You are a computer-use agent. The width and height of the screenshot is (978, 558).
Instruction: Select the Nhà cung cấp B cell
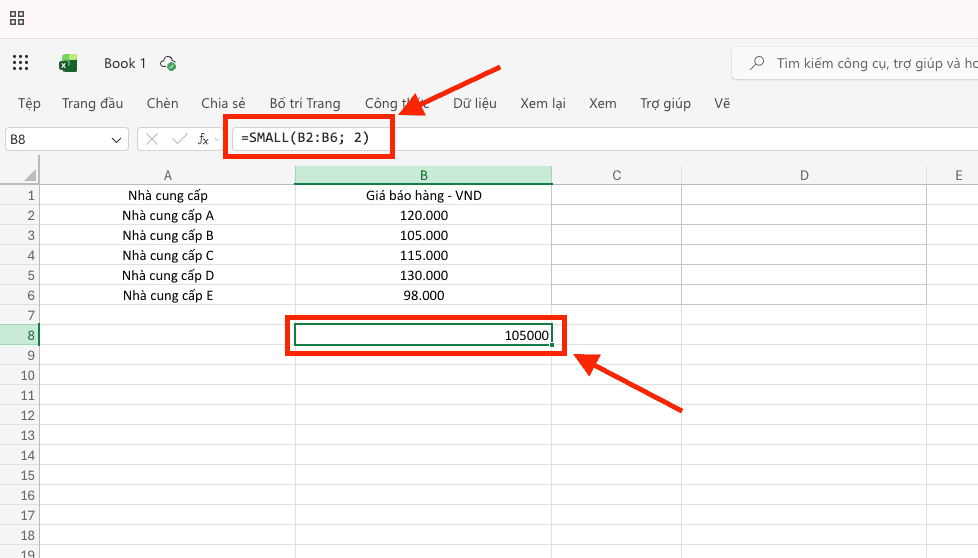tap(167, 235)
